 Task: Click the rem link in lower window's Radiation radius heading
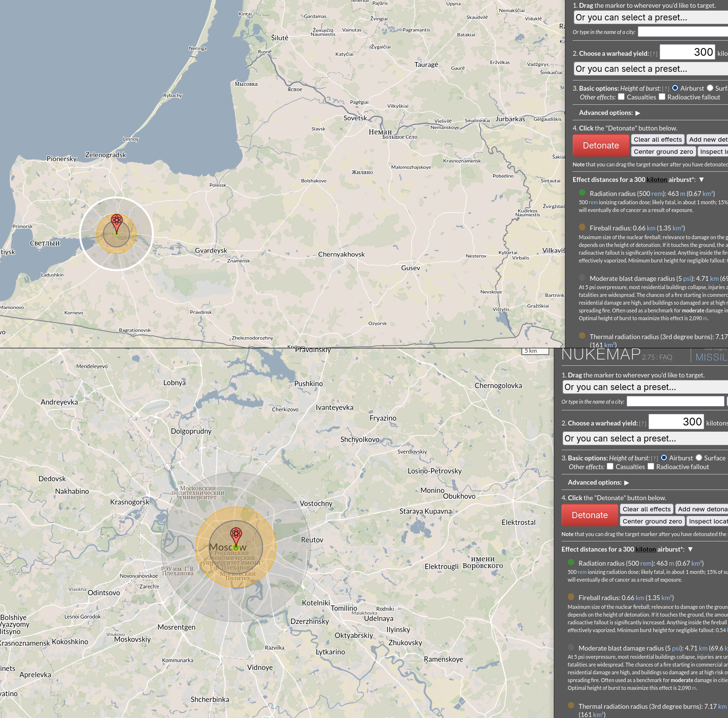[x=645, y=563]
